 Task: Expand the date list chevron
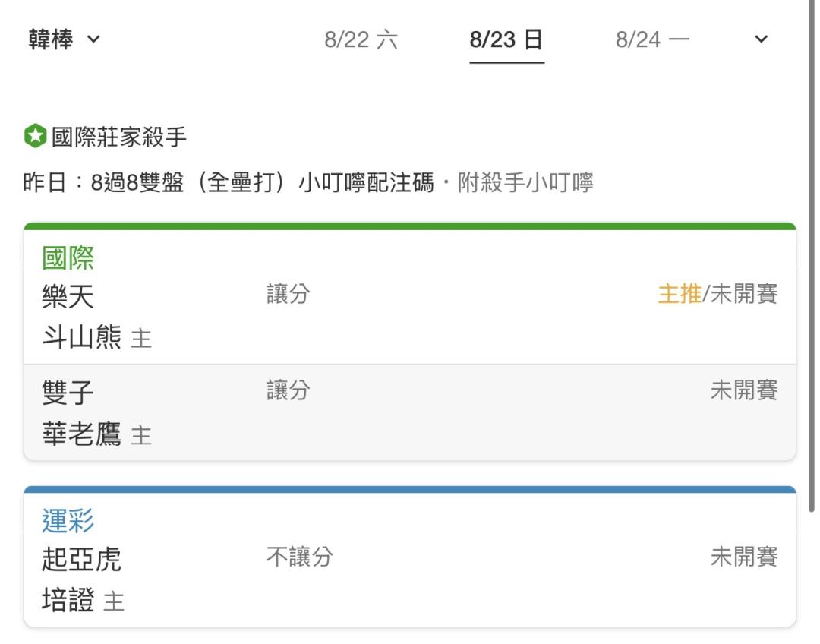click(x=761, y=39)
